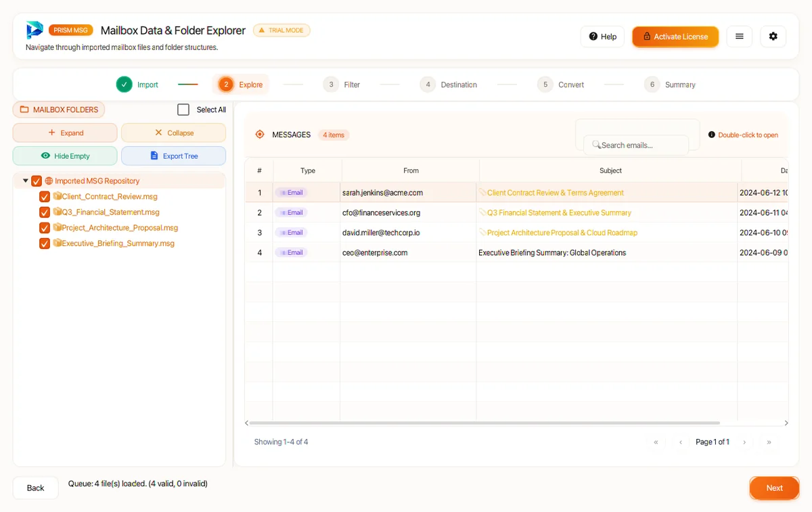Click the target icon beside MESSAGES heading

(x=260, y=135)
